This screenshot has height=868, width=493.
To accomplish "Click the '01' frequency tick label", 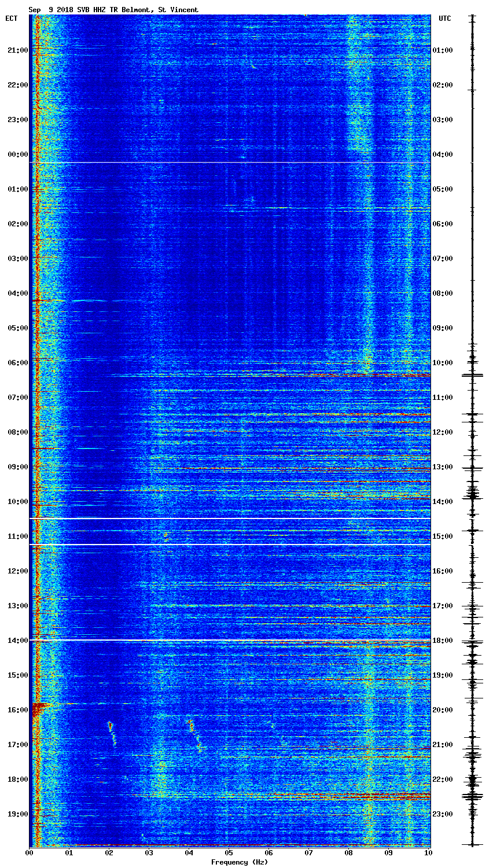I will [x=69, y=853].
